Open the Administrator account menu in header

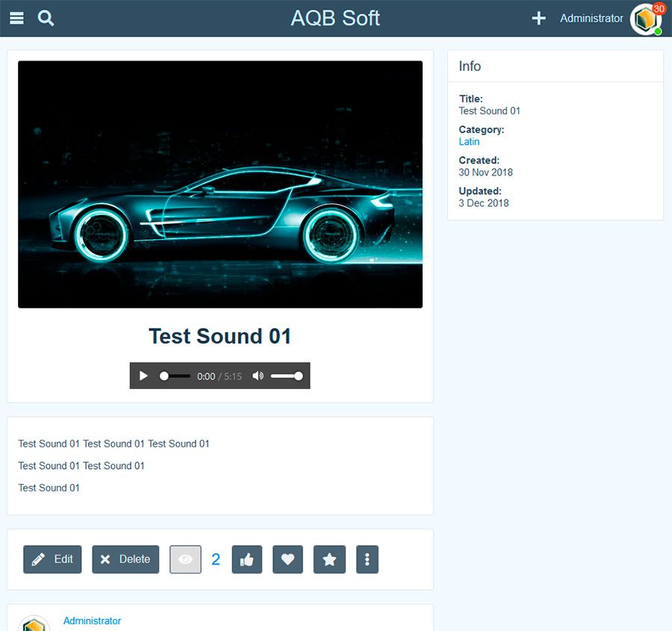point(591,18)
